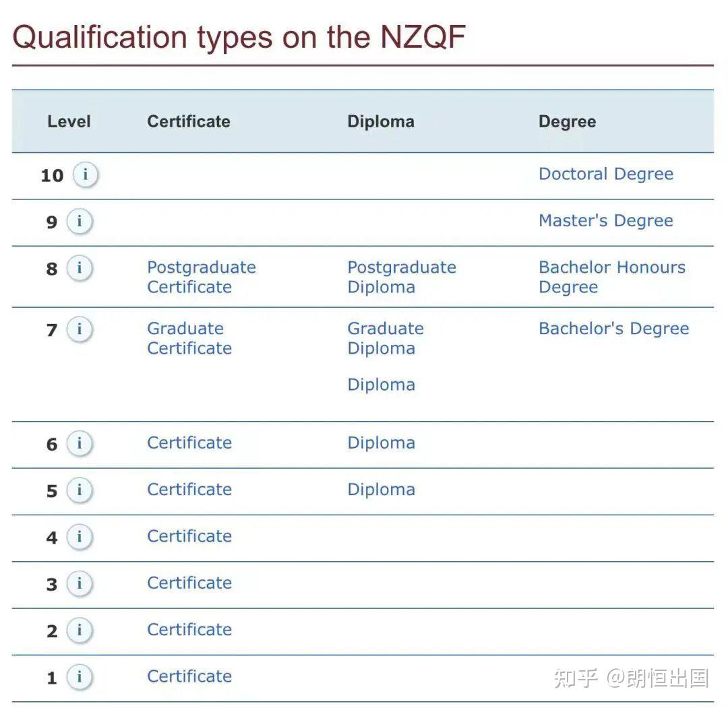Click the Level 8 info icon
The width and height of the screenshot is (728, 708).
coord(80,269)
